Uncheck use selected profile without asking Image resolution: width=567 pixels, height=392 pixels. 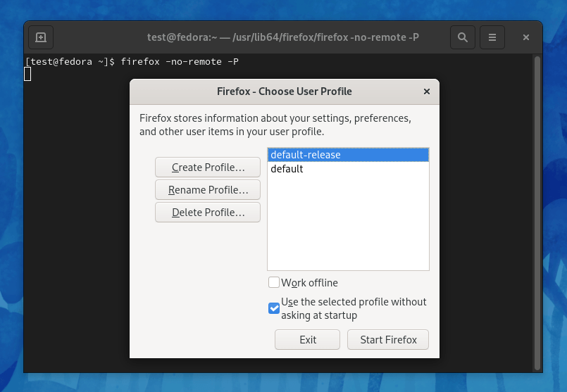point(274,308)
